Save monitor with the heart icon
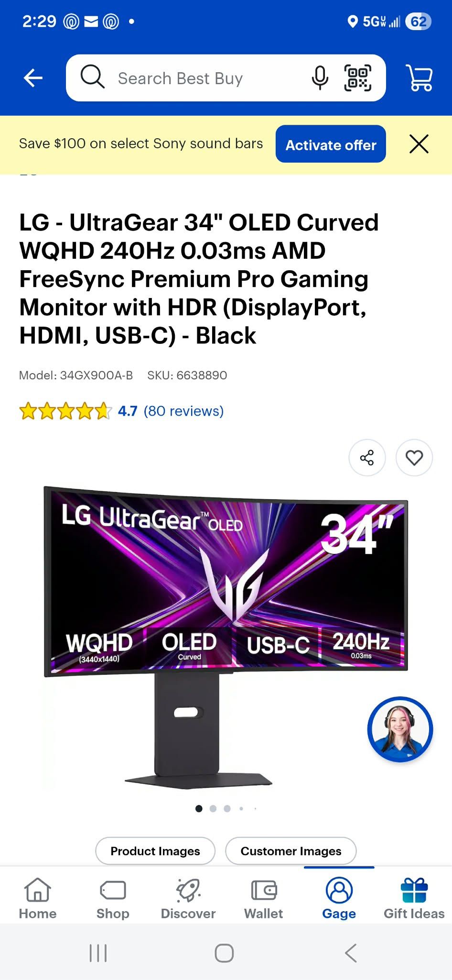Screen dimensions: 452x980 coord(414,458)
